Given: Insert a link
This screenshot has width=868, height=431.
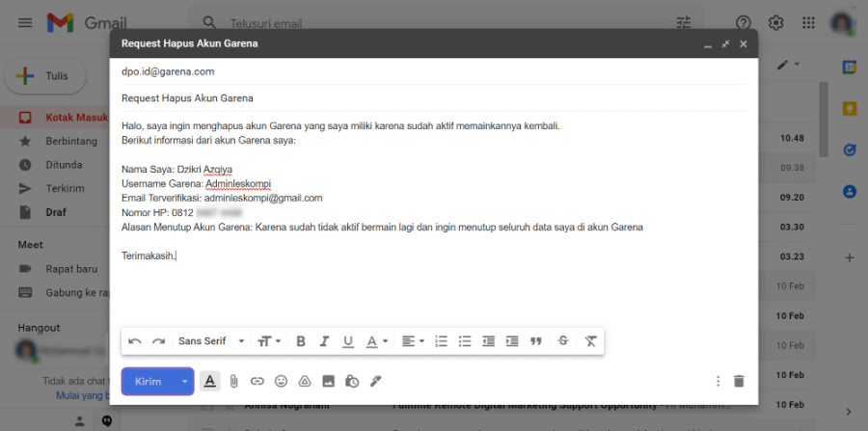Looking at the screenshot, I should 257,381.
